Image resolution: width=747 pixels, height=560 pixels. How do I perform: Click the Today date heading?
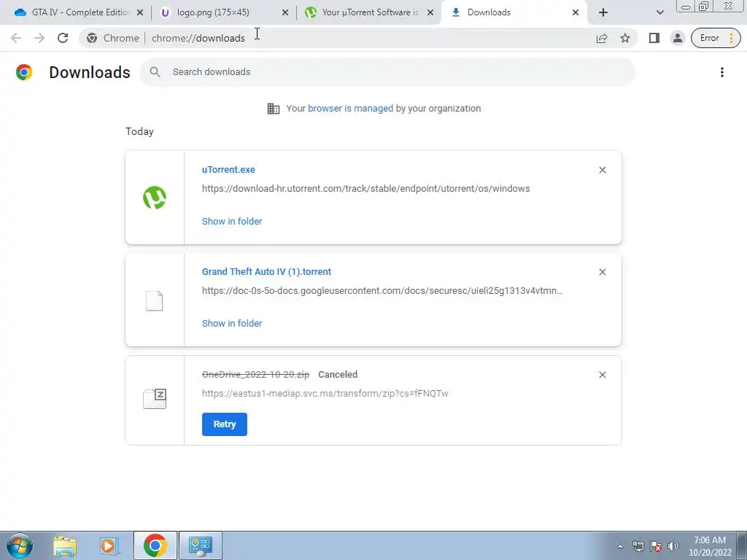click(x=139, y=131)
